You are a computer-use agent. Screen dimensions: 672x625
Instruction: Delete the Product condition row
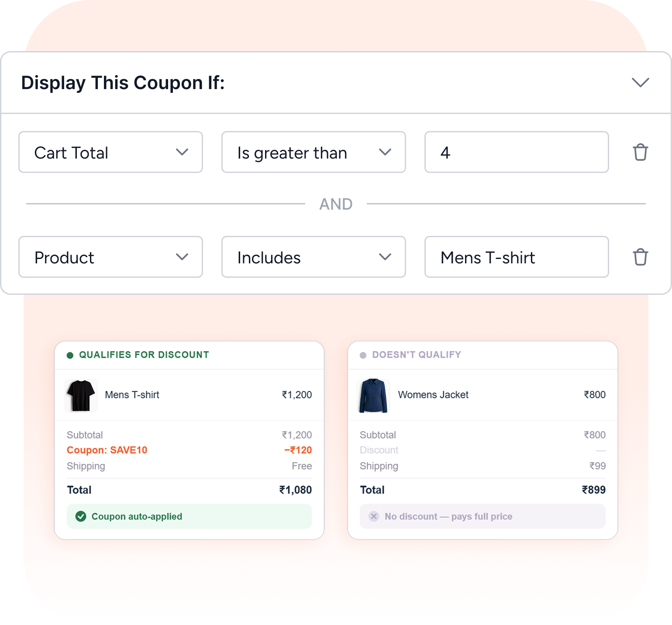pos(640,257)
